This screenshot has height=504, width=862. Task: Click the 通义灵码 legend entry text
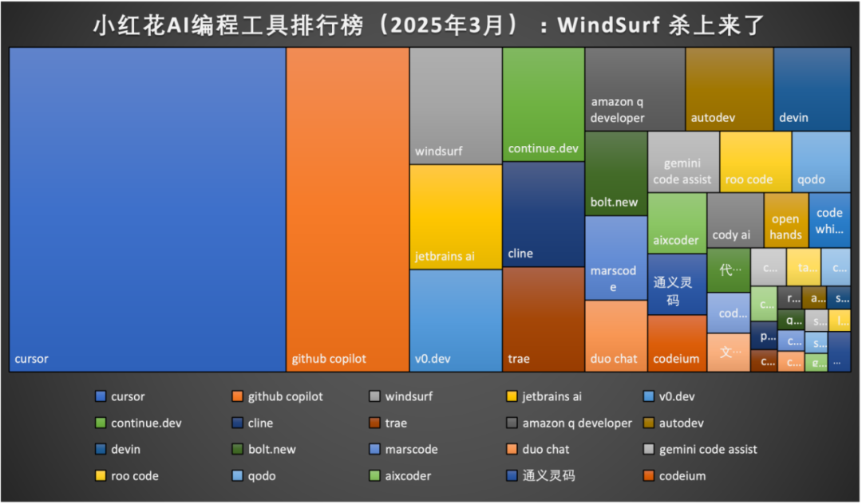tap(548, 475)
